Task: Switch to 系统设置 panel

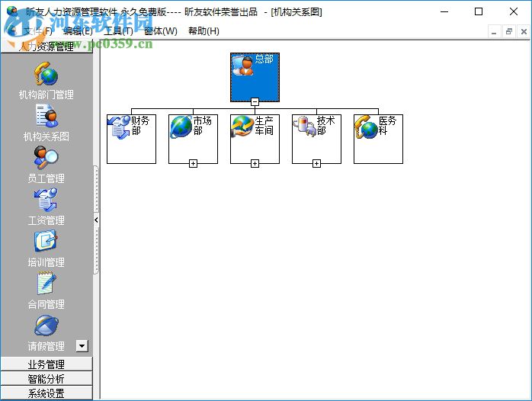Action: point(46,393)
